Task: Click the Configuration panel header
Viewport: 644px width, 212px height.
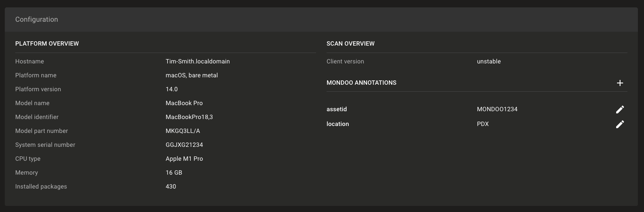Action: 37,20
